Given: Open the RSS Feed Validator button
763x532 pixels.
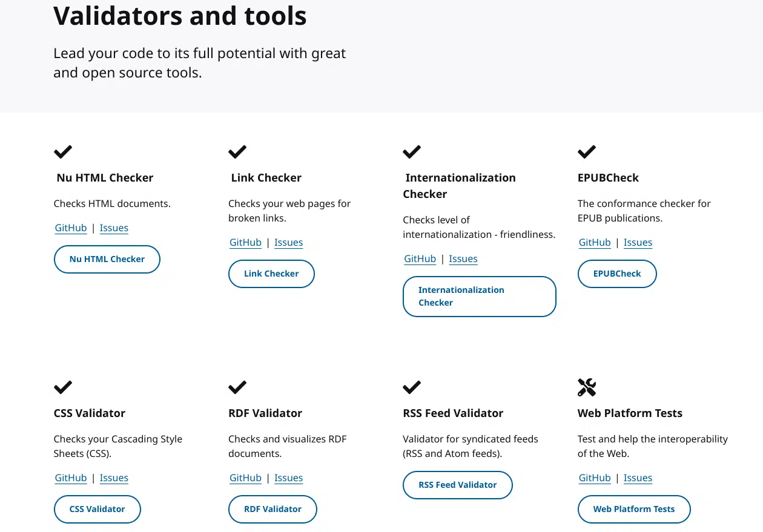Looking at the screenshot, I should coord(458,485).
